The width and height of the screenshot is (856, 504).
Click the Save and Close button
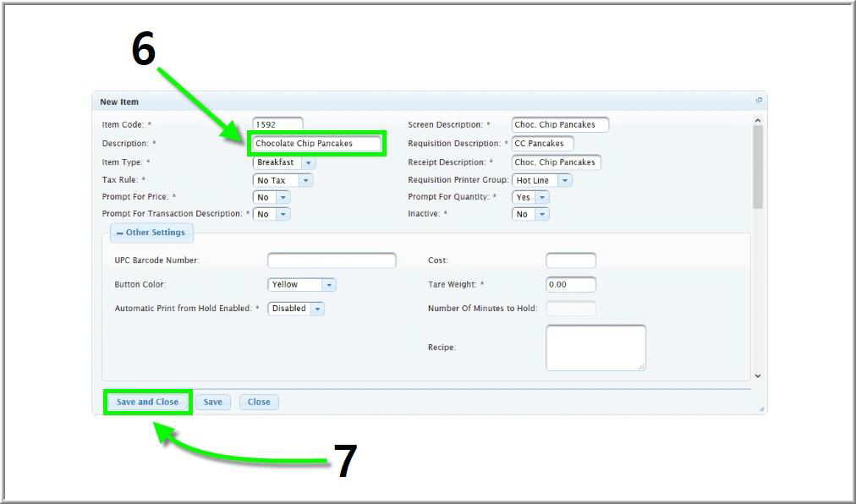[147, 402]
